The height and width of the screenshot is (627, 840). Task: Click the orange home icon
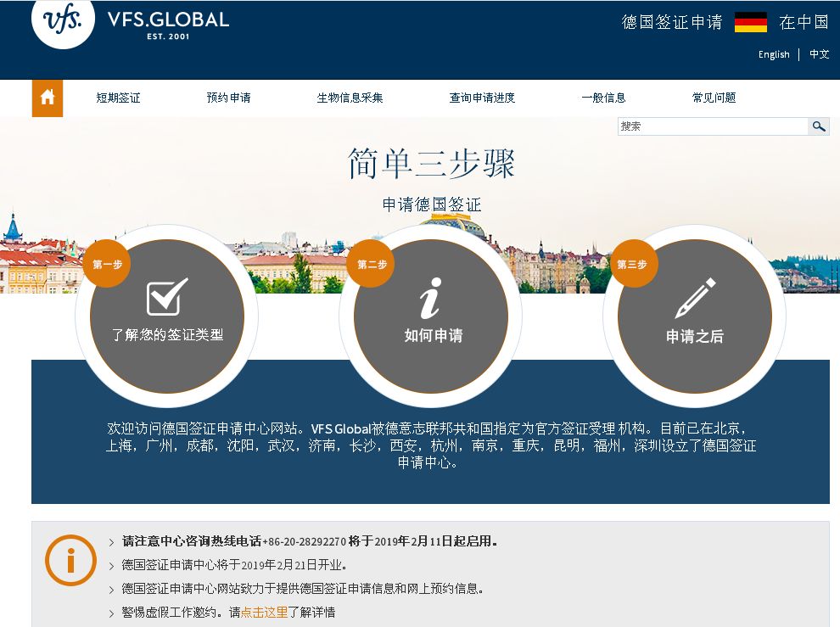48,98
